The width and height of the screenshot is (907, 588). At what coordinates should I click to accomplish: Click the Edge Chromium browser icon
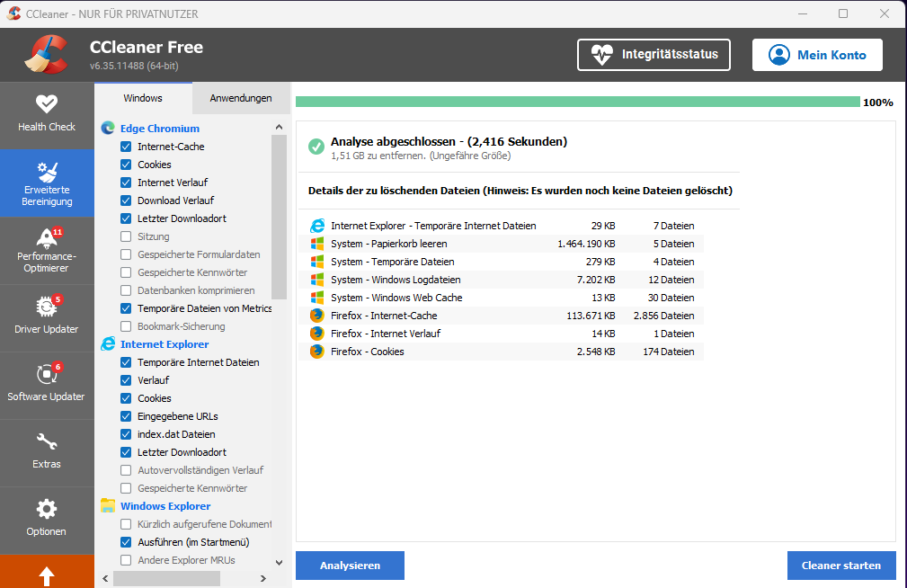[108, 128]
